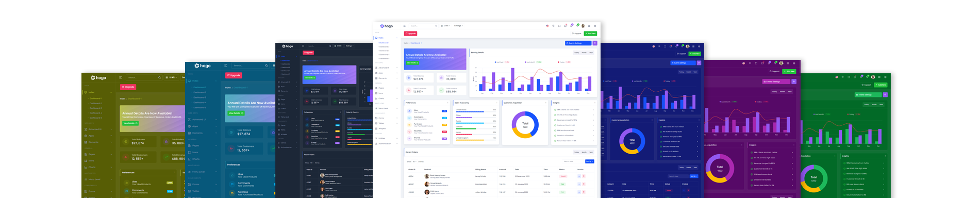Open Pages in the white window sidebar
Viewport: 980px width, 198px height.
click(387, 88)
